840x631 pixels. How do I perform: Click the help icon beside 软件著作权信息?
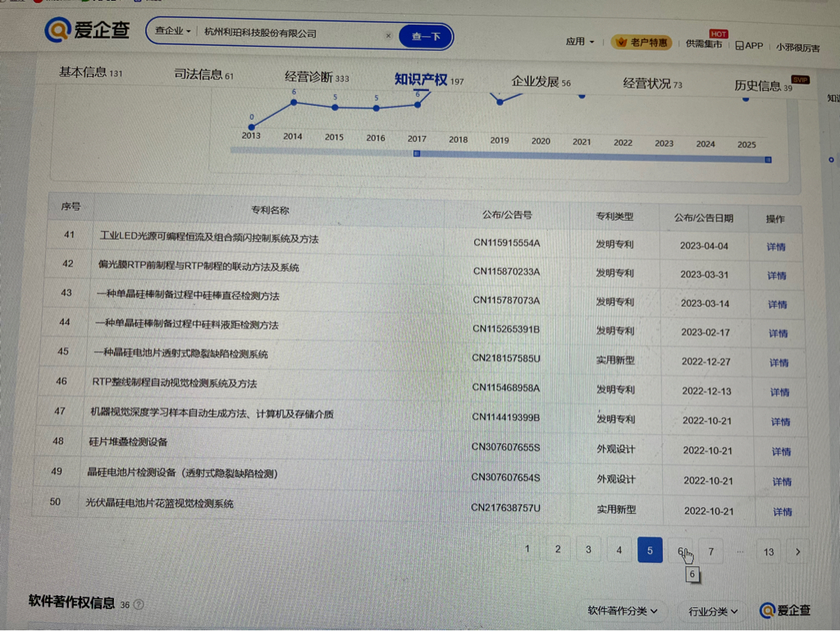[138, 605]
